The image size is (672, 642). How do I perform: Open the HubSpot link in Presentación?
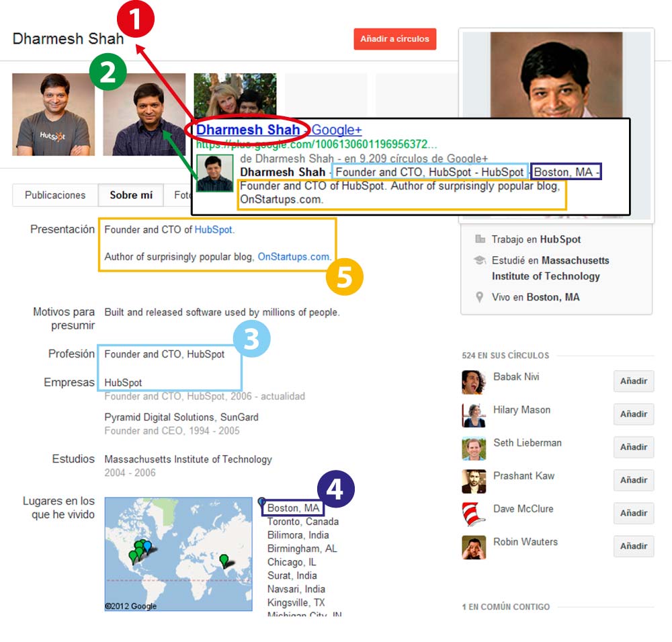213,229
